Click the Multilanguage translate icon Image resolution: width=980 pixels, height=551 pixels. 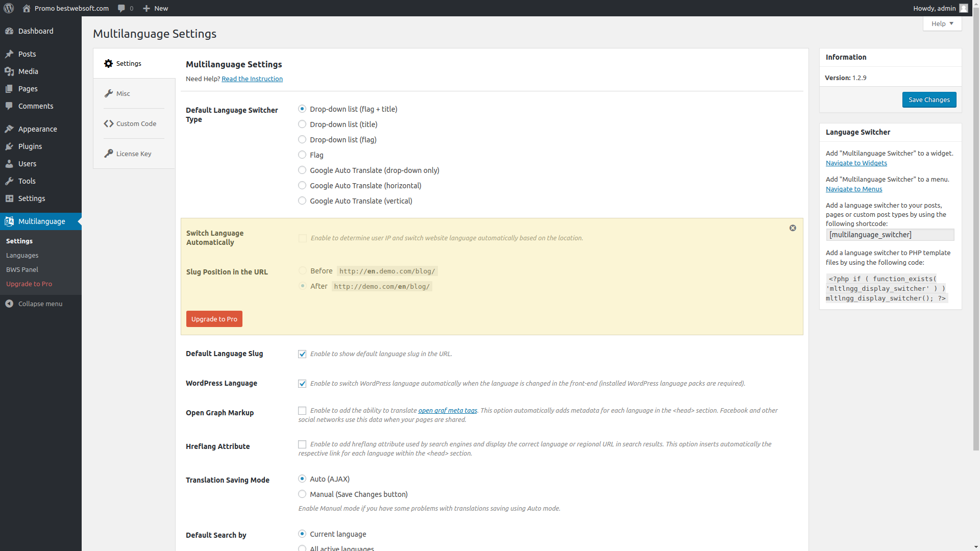pos(9,221)
